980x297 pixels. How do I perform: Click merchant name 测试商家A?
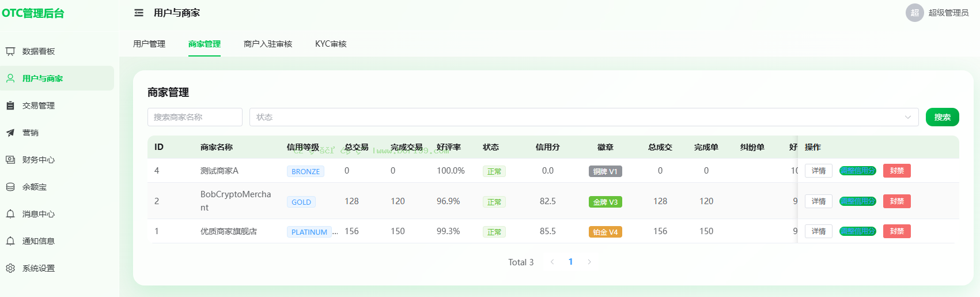point(220,171)
